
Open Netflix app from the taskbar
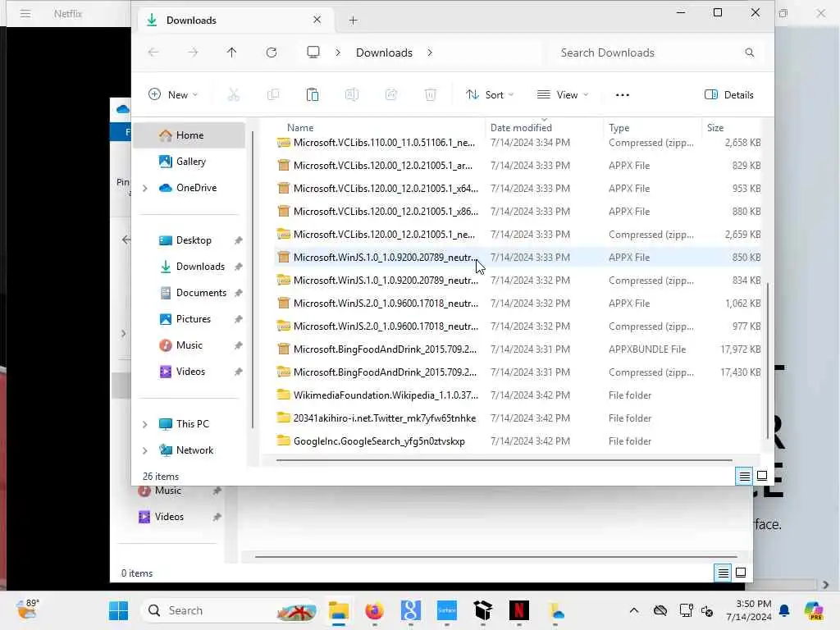(518, 610)
